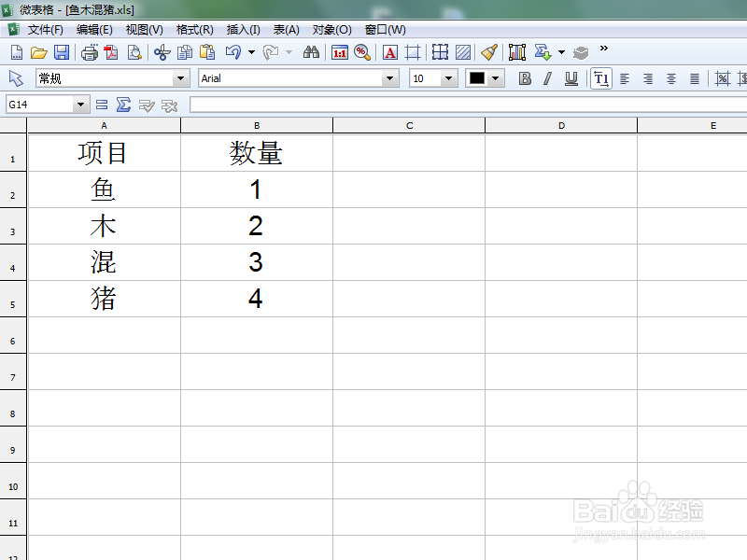The height and width of the screenshot is (560, 747).
Task: Select cell containing 数量
Action: pyautogui.click(x=257, y=153)
